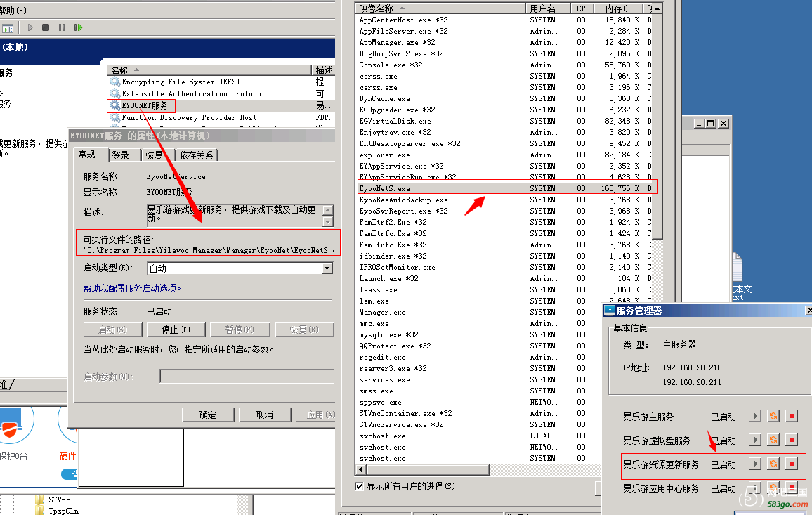Click gear icon of Extensible Authentication Protocol service
Viewport: 812px width, 515px height.
click(115, 93)
